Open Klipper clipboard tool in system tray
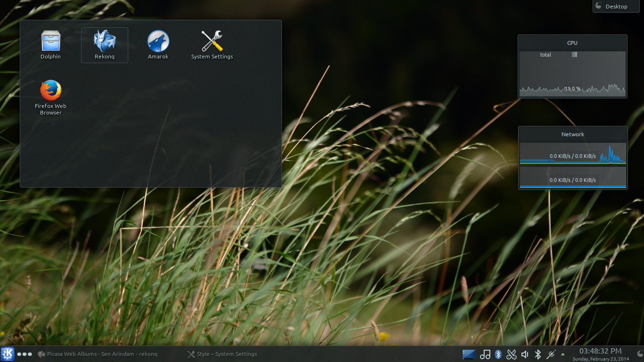This screenshot has height=362, width=644. [511, 354]
